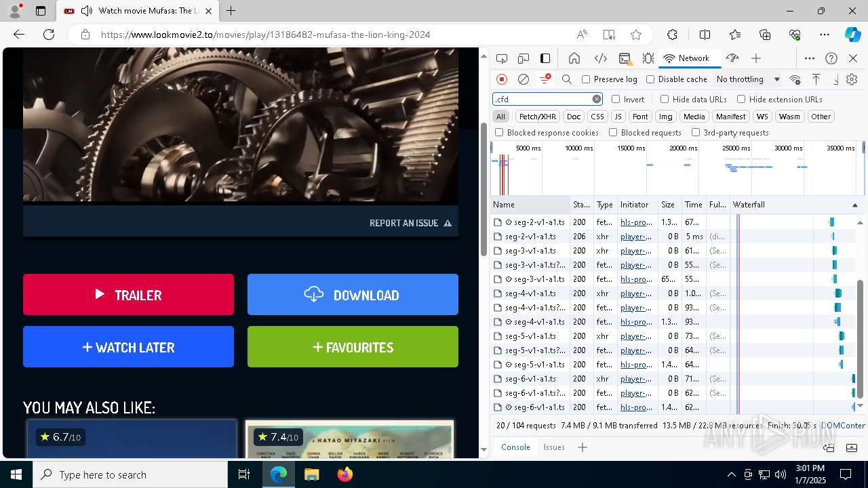Select the Img request filter
This screenshot has width=868, height=488.
666,117
